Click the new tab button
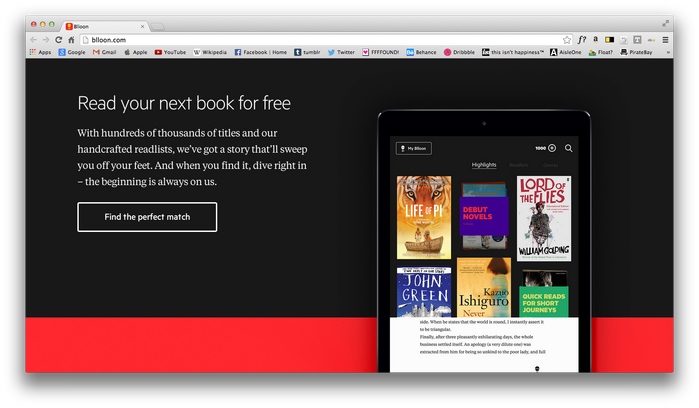The width and height of the screenshot is (699, 408). (x=157, y=27)
